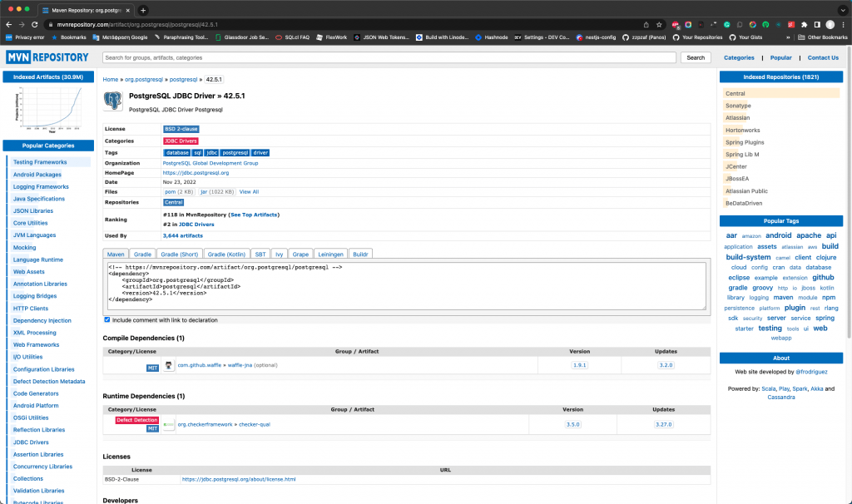Switch to the Grape tab

(x=300, y=254)
